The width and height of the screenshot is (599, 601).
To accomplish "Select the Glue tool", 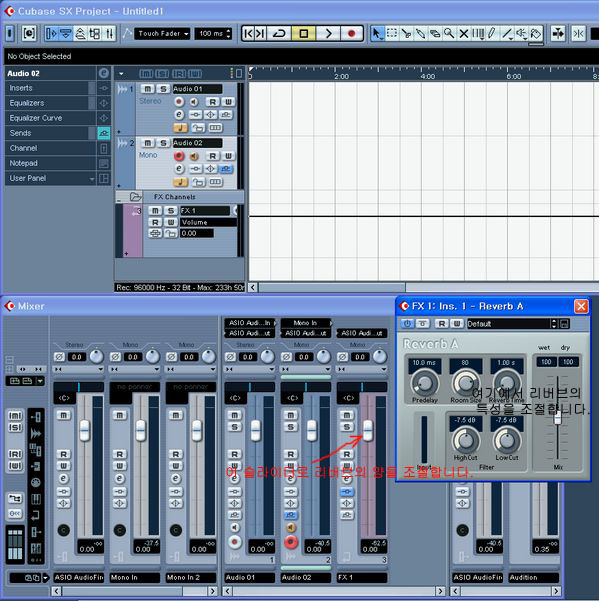I will 421,33.
